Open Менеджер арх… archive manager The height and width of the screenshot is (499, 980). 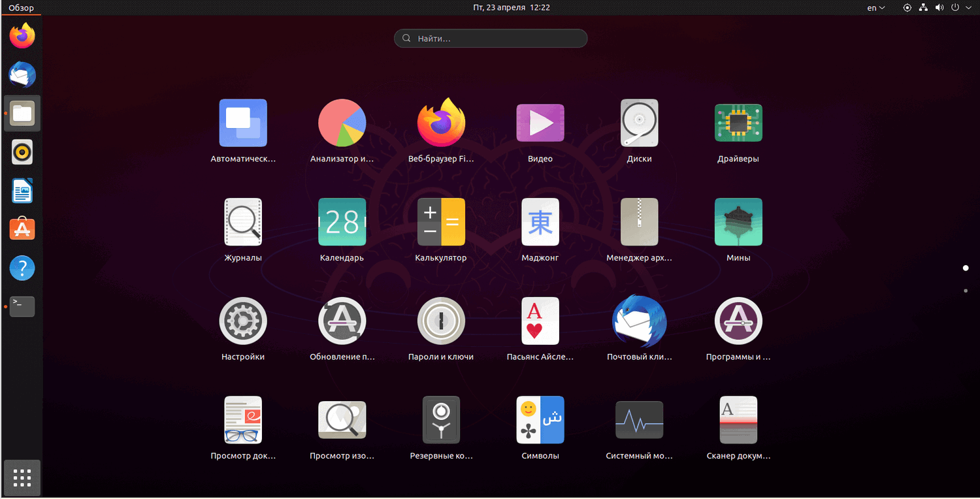[x=640, y=222]
